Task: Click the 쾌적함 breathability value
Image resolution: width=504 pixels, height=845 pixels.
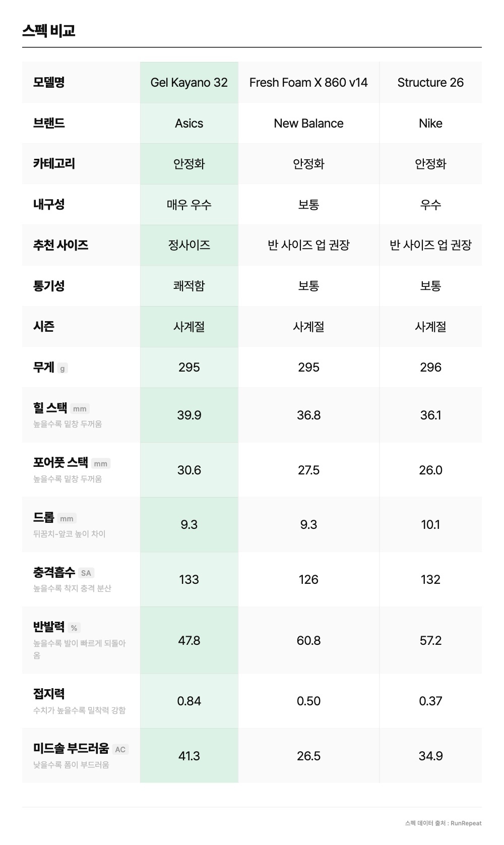Action: point(189,286)
